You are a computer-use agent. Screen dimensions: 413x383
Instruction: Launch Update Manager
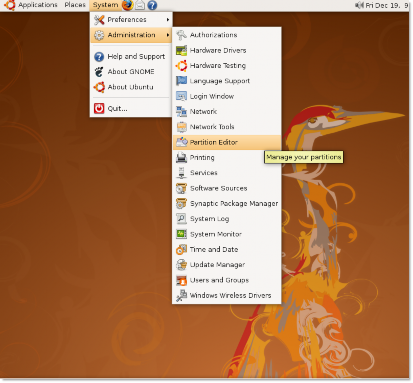[227, 265]
